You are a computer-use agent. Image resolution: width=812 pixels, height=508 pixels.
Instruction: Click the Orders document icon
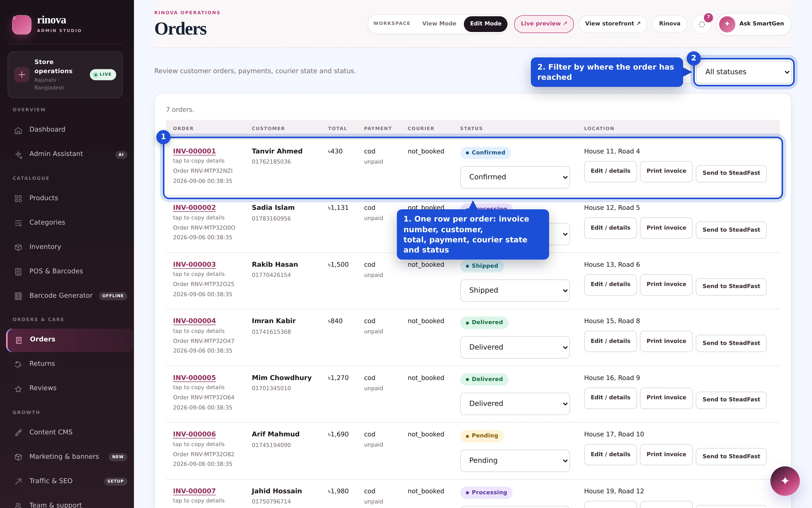point(19,340)
